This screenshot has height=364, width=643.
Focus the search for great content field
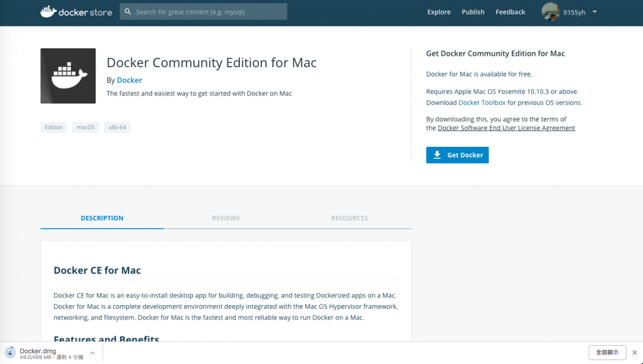point(203,12)
